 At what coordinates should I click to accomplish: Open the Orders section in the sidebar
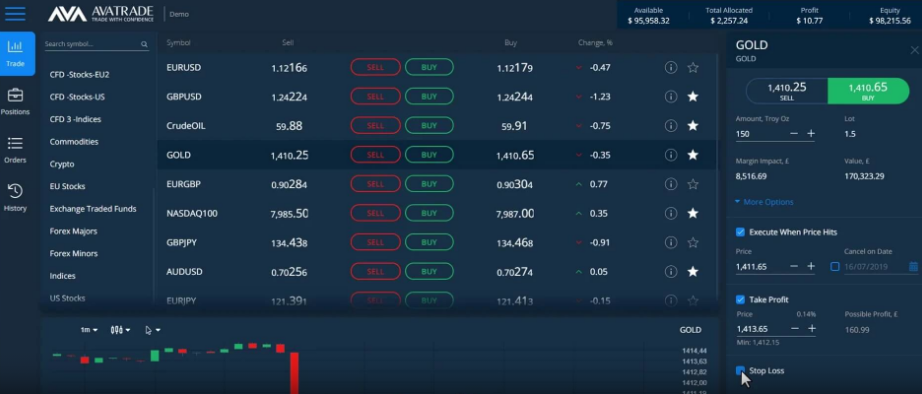(x=15, y=150)
